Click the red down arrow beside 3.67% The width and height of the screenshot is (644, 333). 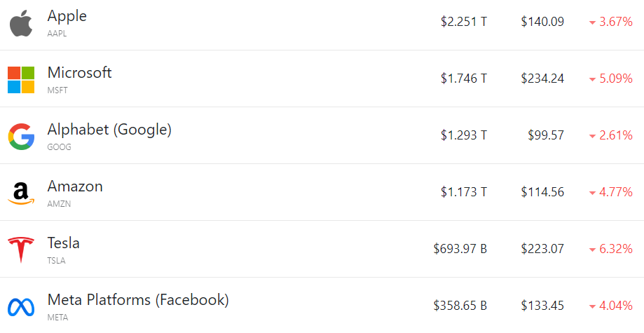click(592, 23)
